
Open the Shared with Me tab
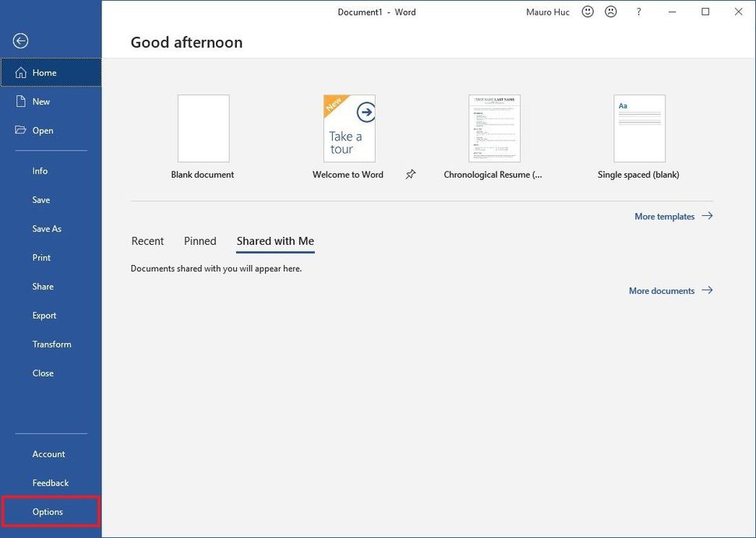click(274, 241)
